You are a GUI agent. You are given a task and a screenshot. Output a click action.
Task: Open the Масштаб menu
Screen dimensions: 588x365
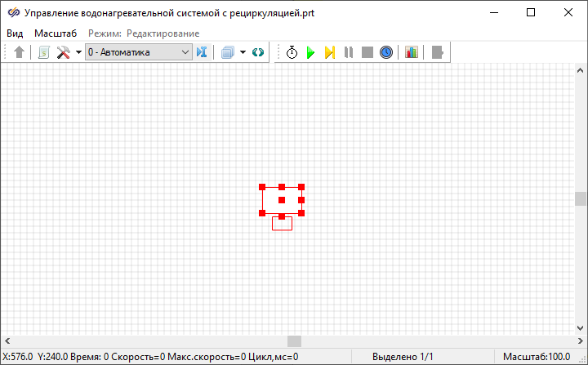[x=56, y=33]
